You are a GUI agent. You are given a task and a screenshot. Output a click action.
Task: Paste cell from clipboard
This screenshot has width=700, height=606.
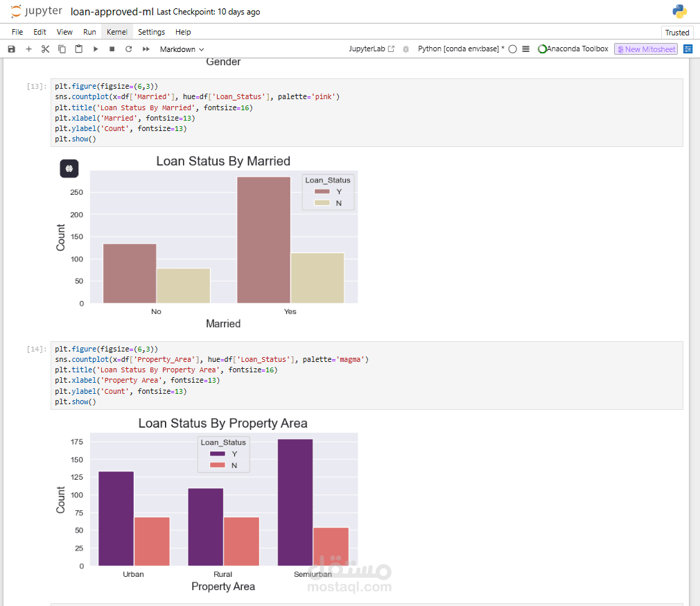[x=78, y=49]
